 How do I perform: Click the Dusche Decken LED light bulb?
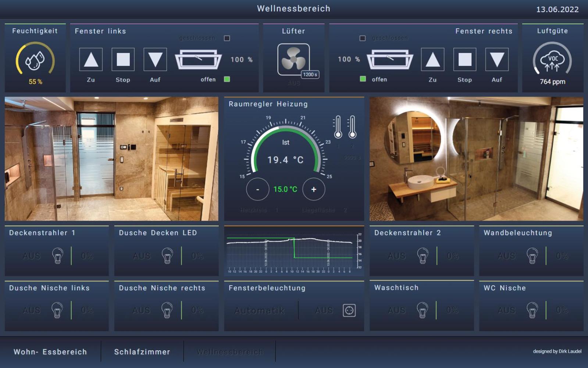coord(167,255)
